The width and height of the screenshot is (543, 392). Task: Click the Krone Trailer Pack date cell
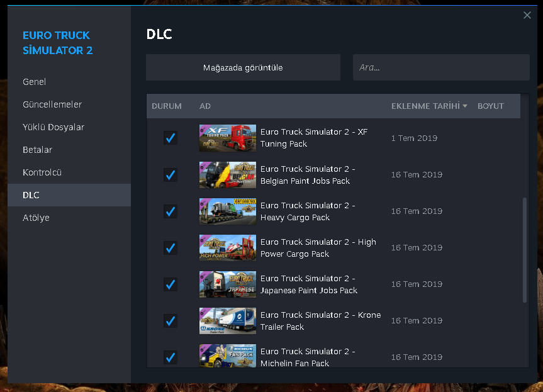coord(417,321)
